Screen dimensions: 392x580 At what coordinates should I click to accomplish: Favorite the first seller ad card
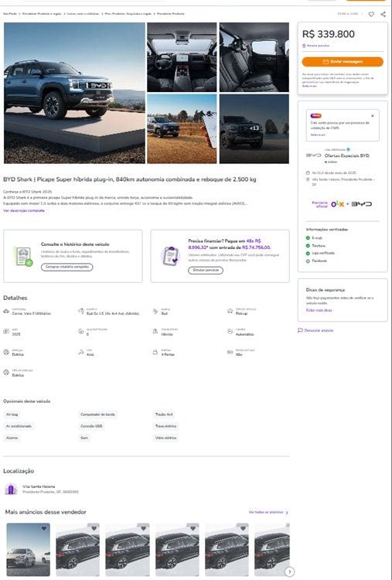point(44,528)
